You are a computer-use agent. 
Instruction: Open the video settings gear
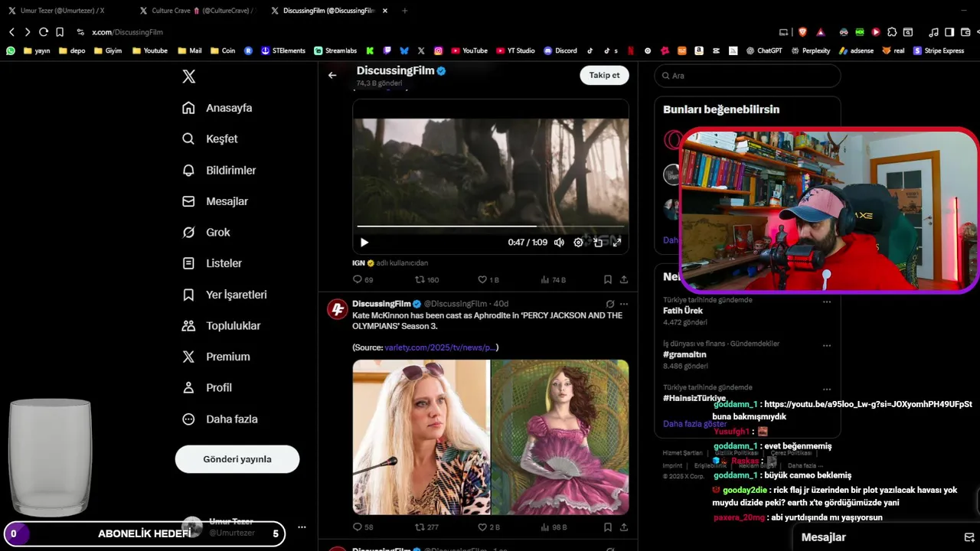point(578,243)
